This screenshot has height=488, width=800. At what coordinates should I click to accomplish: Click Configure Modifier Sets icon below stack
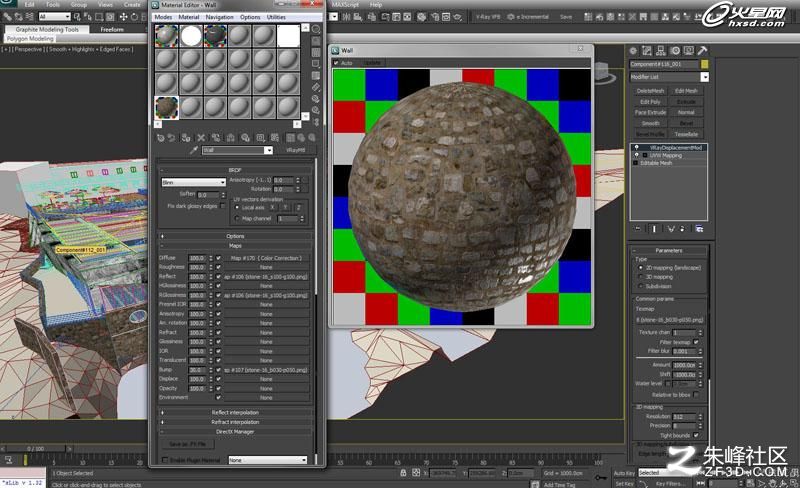click(x=699, y=229)
